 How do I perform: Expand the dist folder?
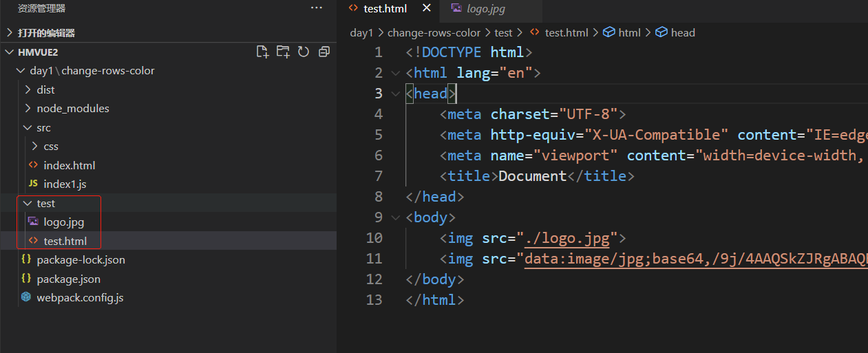(28, 89)
